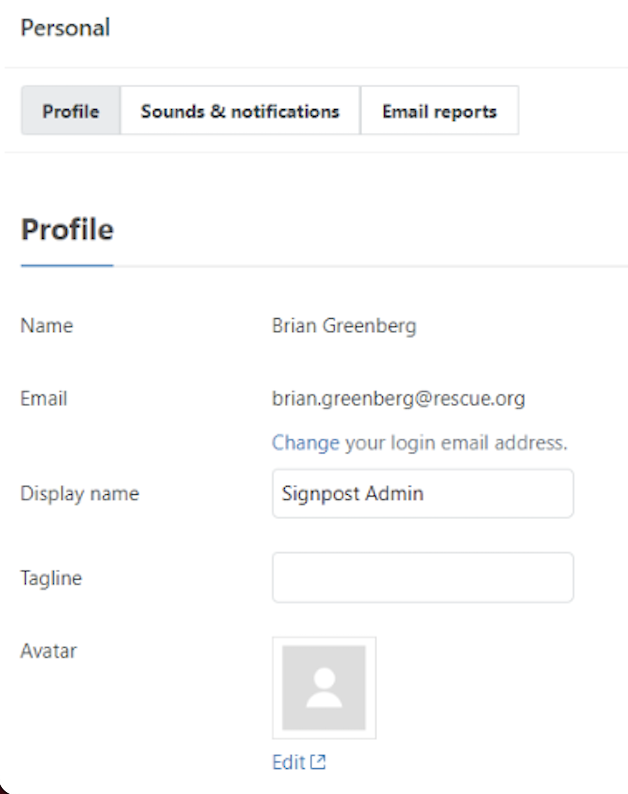Click the Avatar row label
The width and height of the screenshot is (628, 794).
(x=48, y=651)
